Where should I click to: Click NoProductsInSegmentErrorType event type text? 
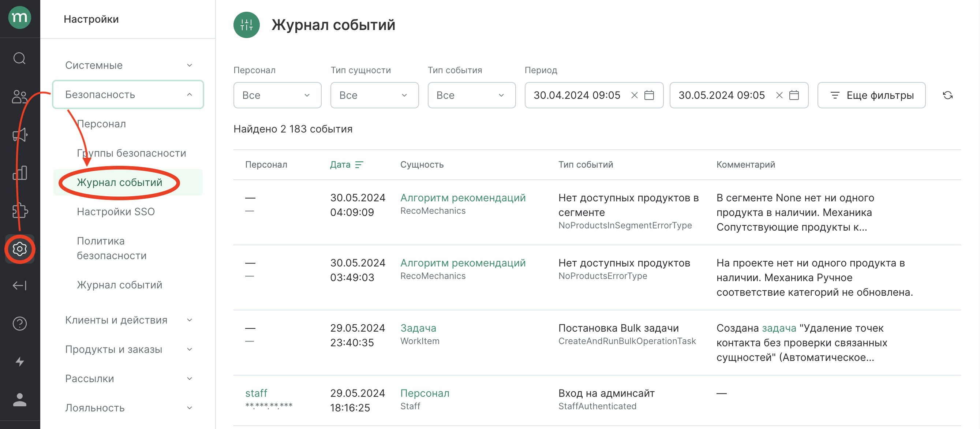coord(625,225)
